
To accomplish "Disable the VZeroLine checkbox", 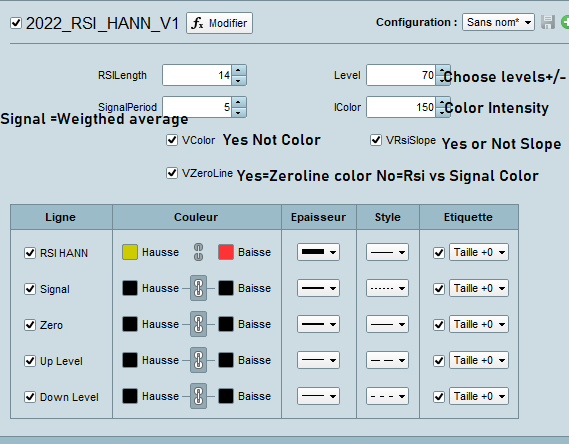I will coord(172,173).
